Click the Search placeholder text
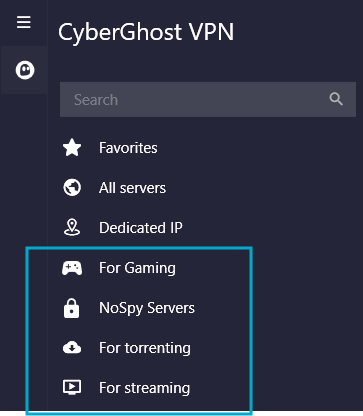363x416 pixels. (x=96, y=100)
